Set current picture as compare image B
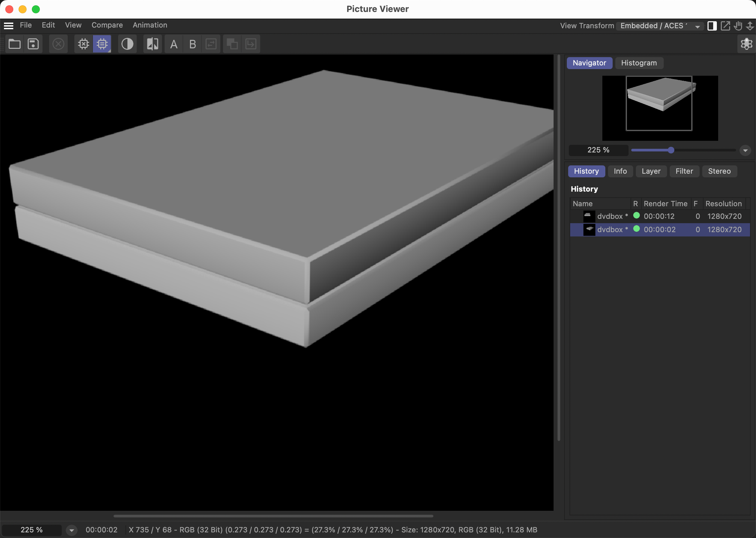 pos(192,44)
